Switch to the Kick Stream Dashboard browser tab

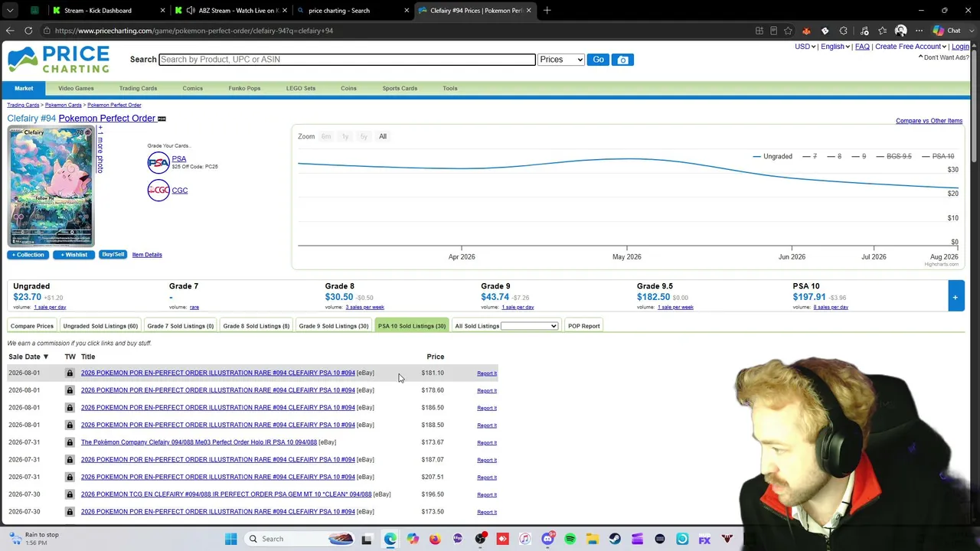(107, 11)
